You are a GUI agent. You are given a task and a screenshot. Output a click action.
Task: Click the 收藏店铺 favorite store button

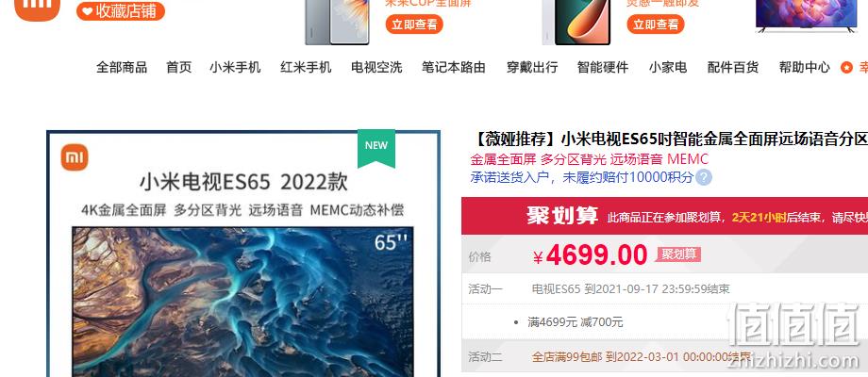[x=121, y=11]
